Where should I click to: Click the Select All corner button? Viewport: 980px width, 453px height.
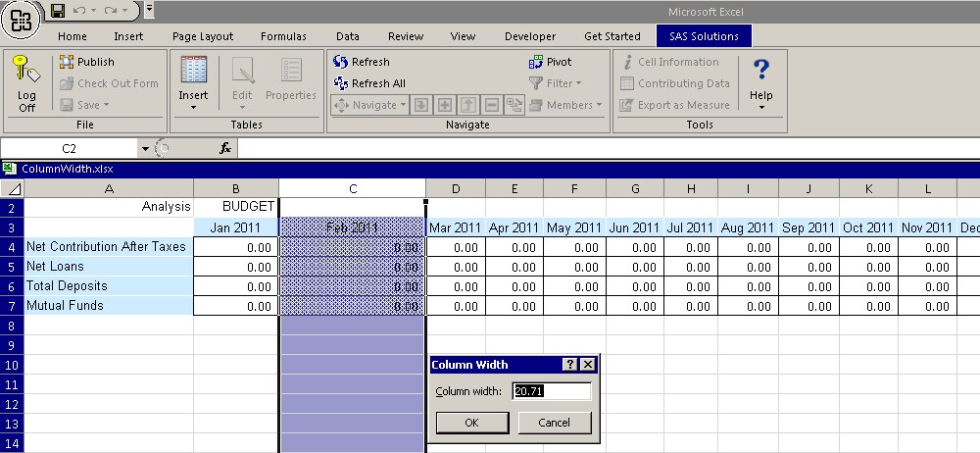click(12, 188)
